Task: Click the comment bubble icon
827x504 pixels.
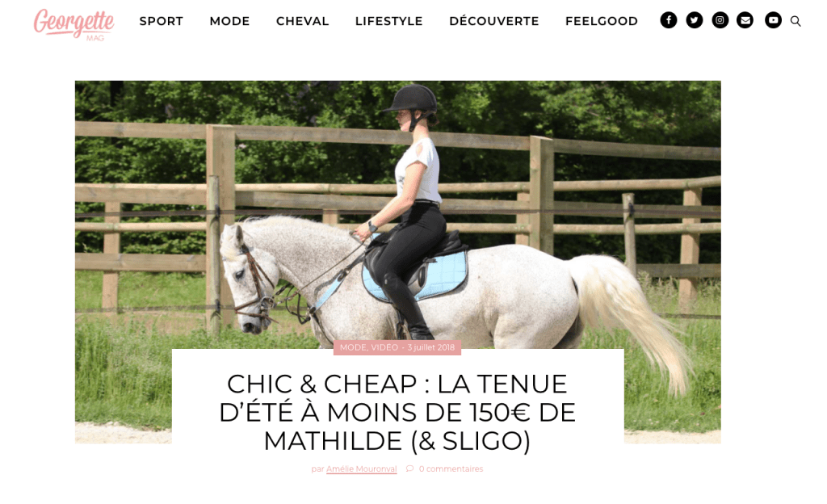Action: [x=409, y=468]
